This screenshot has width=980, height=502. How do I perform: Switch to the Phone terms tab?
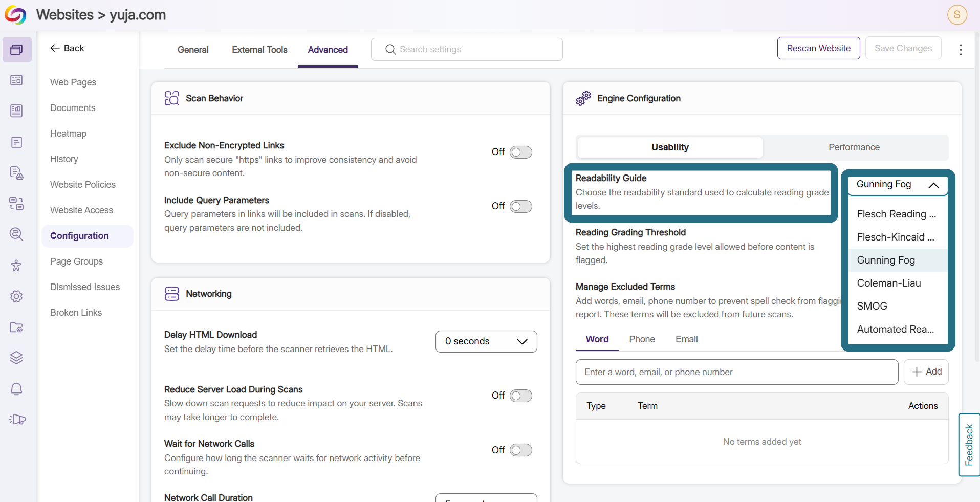(642, 339)
